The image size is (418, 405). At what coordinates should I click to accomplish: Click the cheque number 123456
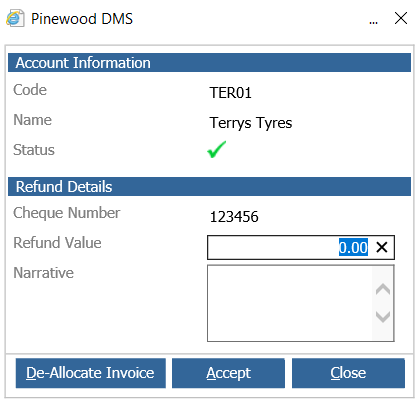[234, 217]
